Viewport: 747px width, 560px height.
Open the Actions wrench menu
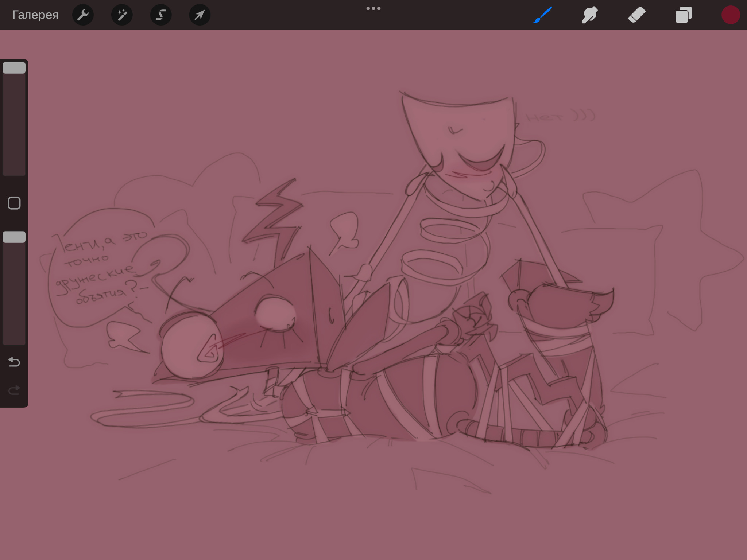point(83,15)
